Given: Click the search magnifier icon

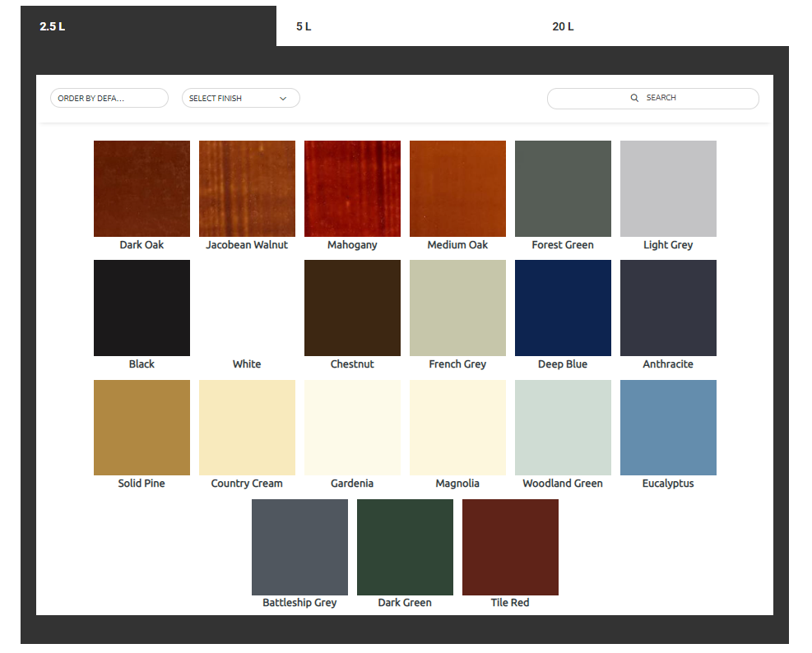Looking at the screenshot, I should tap(634, 98).
